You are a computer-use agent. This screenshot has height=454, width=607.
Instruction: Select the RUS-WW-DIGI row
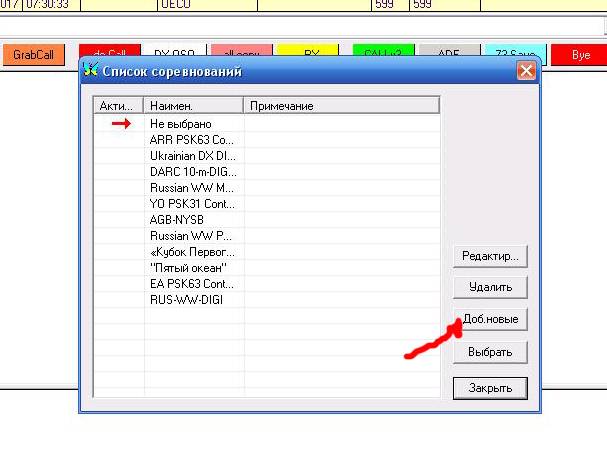[x=266, y=300]
